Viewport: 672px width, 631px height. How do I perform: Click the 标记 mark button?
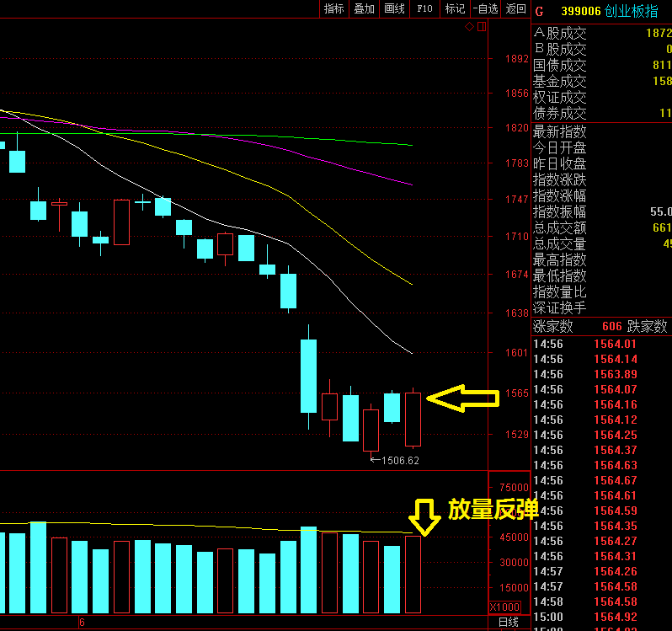(x=455, y=8)
